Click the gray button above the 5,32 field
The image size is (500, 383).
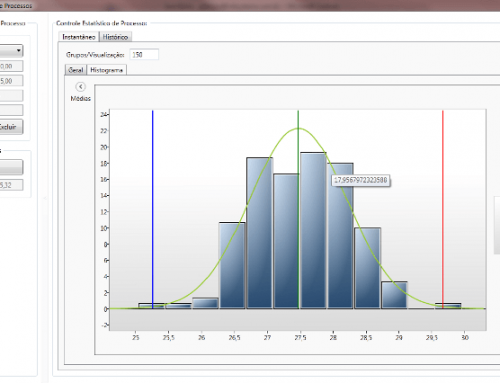[11, 167]
